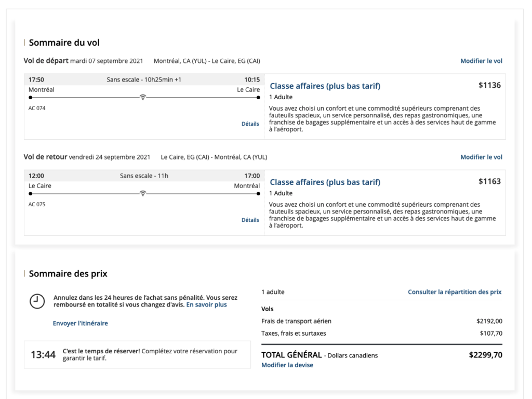Viewport: 532px width, 399px height.
Task: Click the Le Caire origin dot on flight AC 075
Action: 30,193
